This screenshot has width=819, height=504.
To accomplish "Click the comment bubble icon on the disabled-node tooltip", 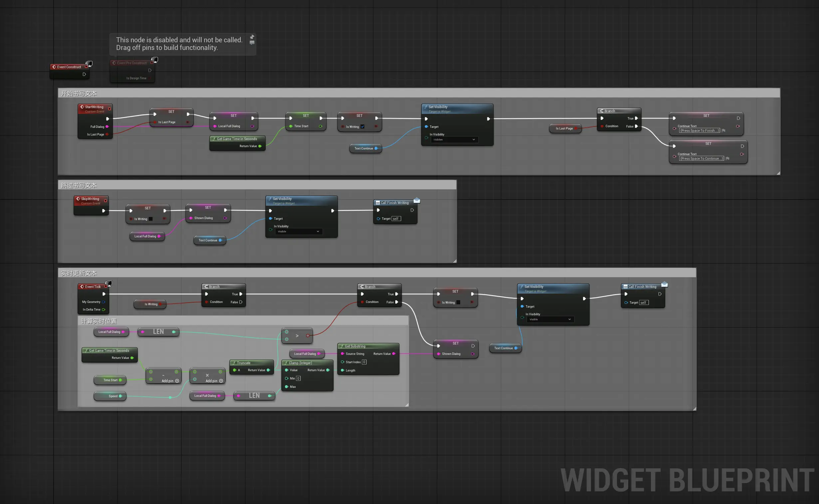I will click(252, 43).
